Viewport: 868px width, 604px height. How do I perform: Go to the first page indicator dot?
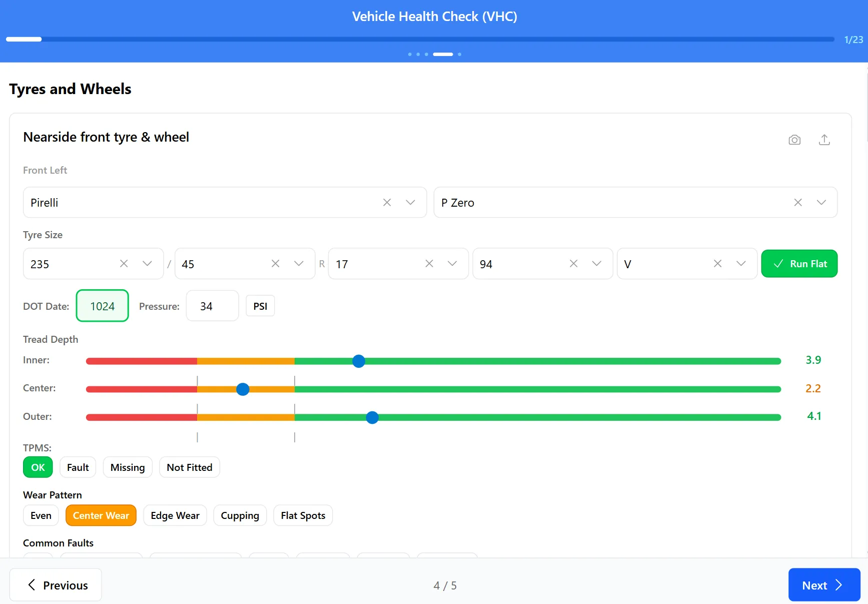click(410, 54)
